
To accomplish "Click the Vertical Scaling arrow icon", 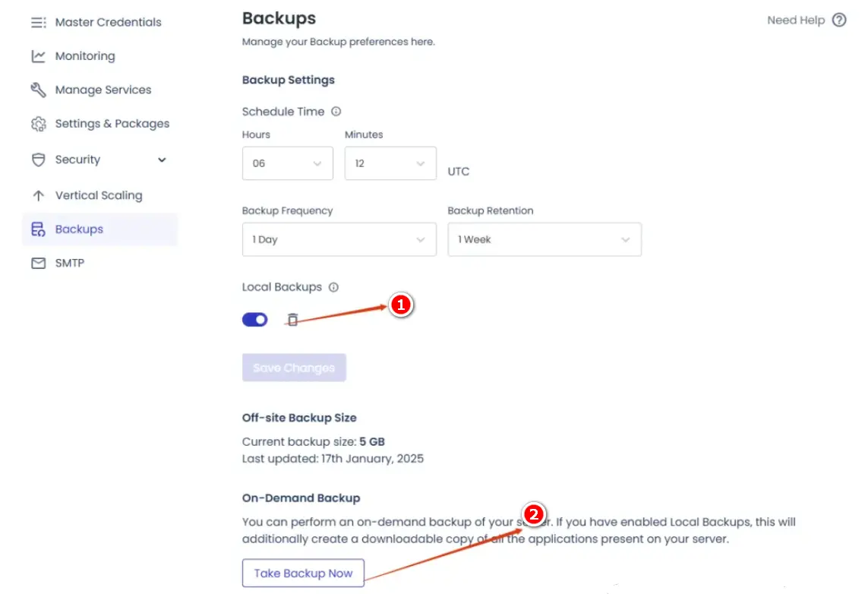I will click(x=38, y=195).
